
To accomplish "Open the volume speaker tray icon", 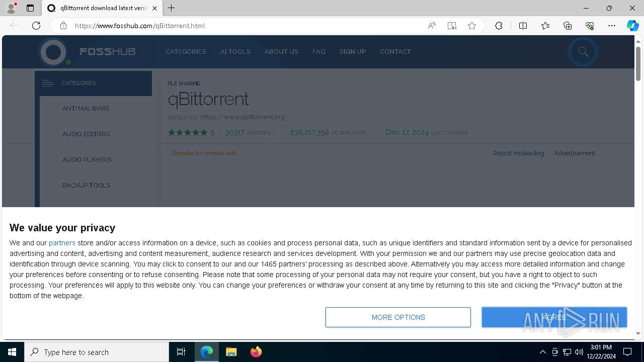I will coord(579,352).
